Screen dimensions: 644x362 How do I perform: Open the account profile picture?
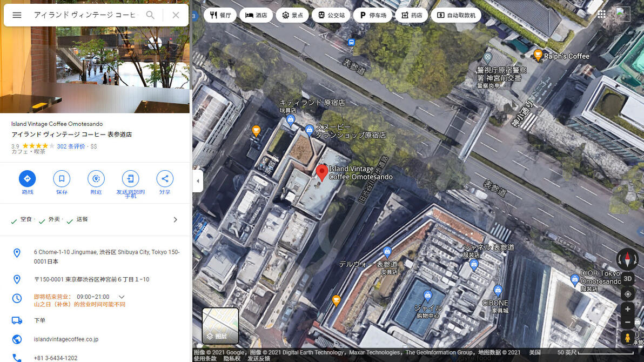(622, 15)
